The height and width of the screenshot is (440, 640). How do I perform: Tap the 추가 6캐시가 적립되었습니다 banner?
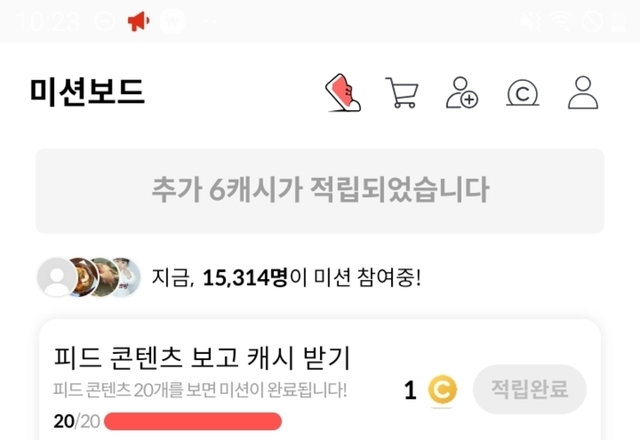(x=320, y=191)
